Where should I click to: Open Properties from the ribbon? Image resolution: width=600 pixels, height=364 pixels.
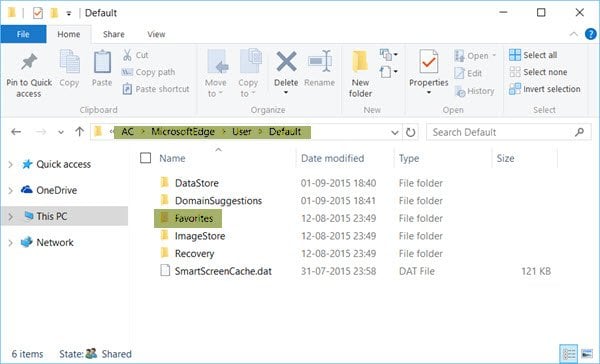click(x=428, y=72)
